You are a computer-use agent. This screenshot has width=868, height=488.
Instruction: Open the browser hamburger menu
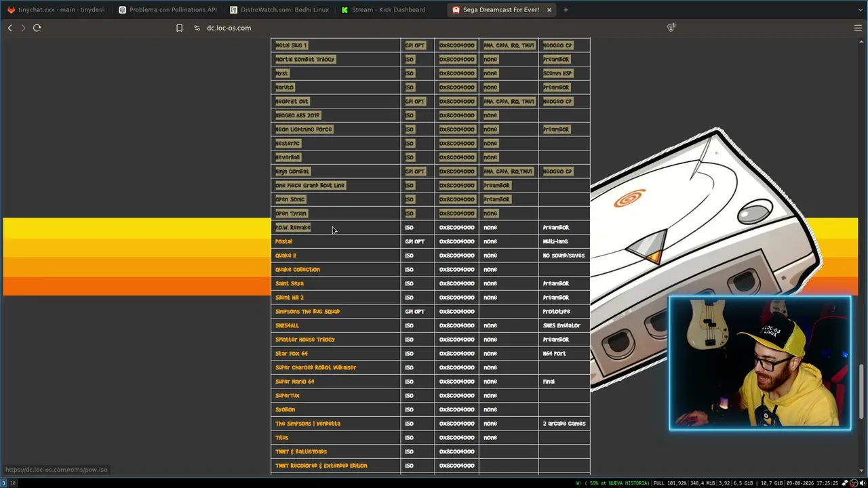click(858, 28)
